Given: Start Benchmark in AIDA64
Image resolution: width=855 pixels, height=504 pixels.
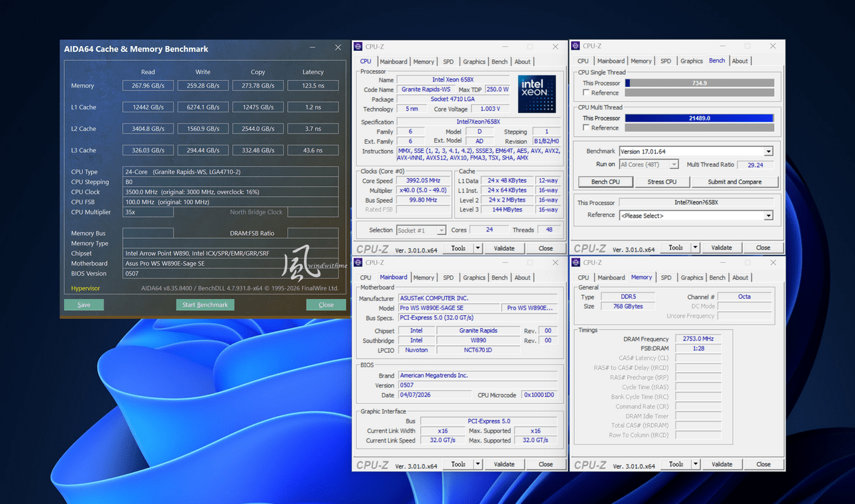Looking at the screenshot, I should click(x=206, y=305).
